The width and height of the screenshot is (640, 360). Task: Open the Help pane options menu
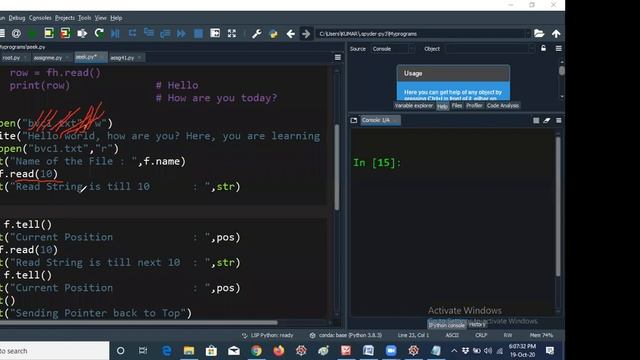[x=559, y=49]
